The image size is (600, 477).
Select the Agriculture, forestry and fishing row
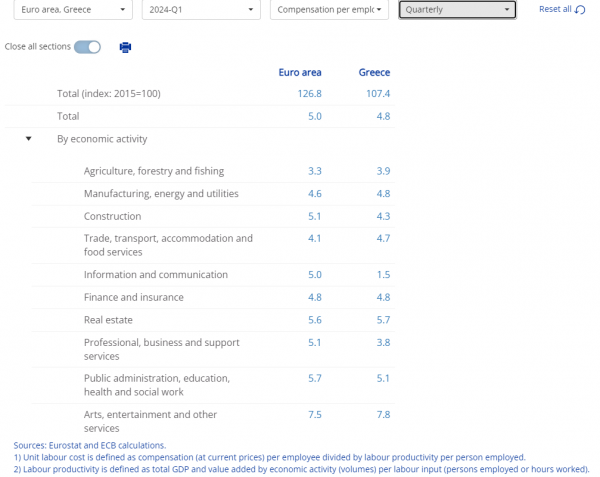(154, 171)
